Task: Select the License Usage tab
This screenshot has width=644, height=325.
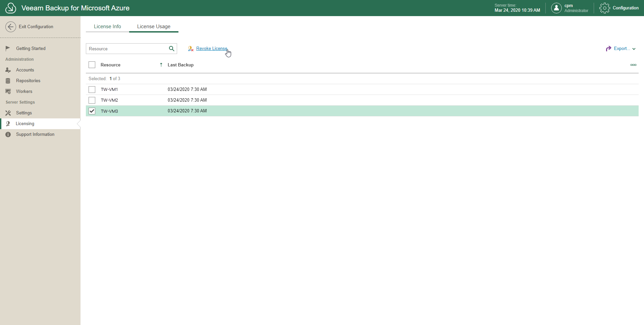Action: point(154,26)
